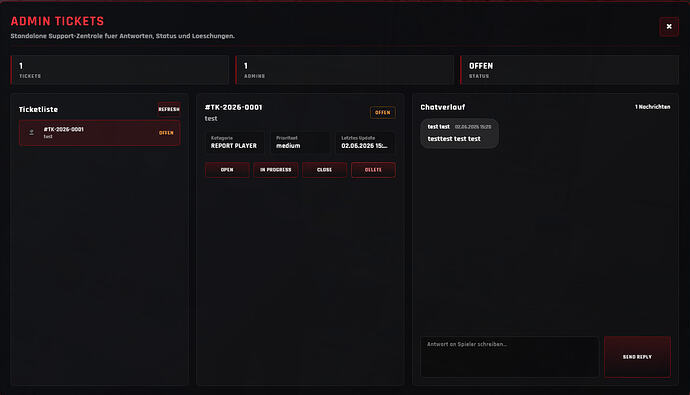Click the Tickets count card
The height and width of the screenshot is (395, 690).
120,69
